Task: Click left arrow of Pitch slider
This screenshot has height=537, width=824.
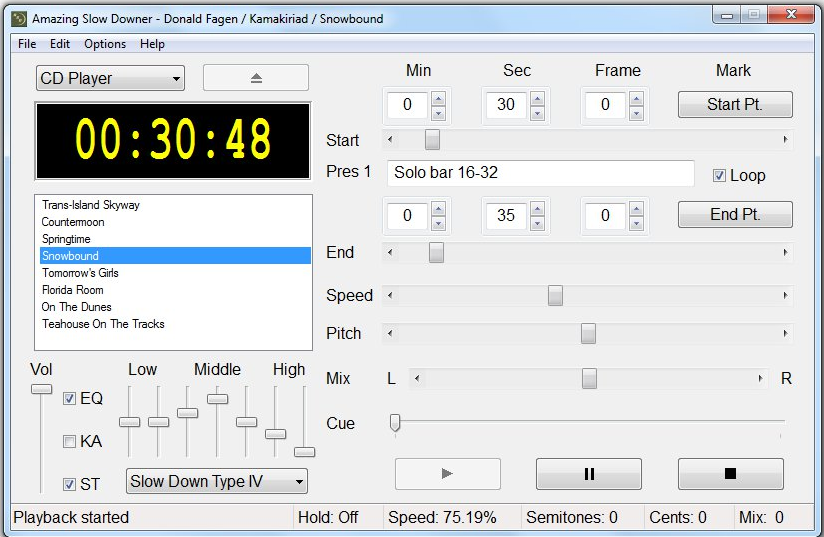Action: [390, 333]
